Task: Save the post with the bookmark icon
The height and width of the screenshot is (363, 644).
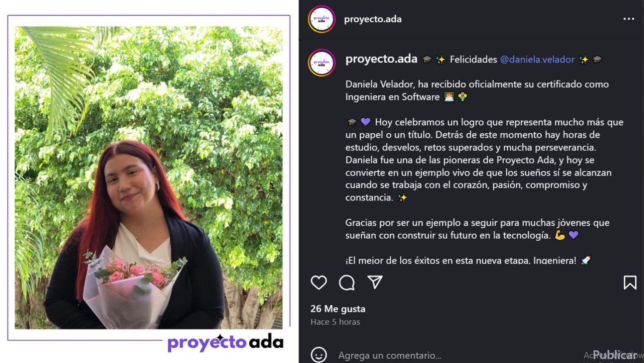Action: [x=630, y=283]
